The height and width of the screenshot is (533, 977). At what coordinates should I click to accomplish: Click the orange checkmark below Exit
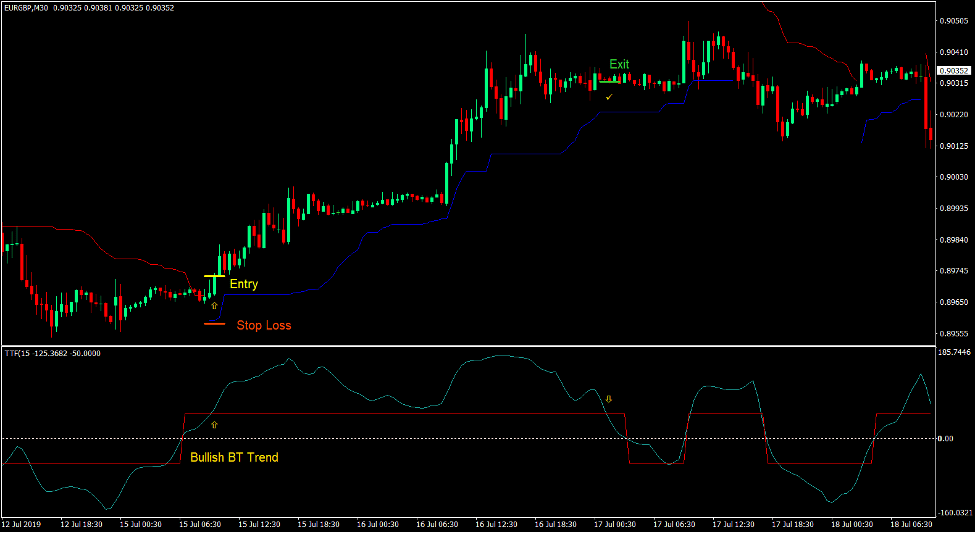[x=609, y=97]
